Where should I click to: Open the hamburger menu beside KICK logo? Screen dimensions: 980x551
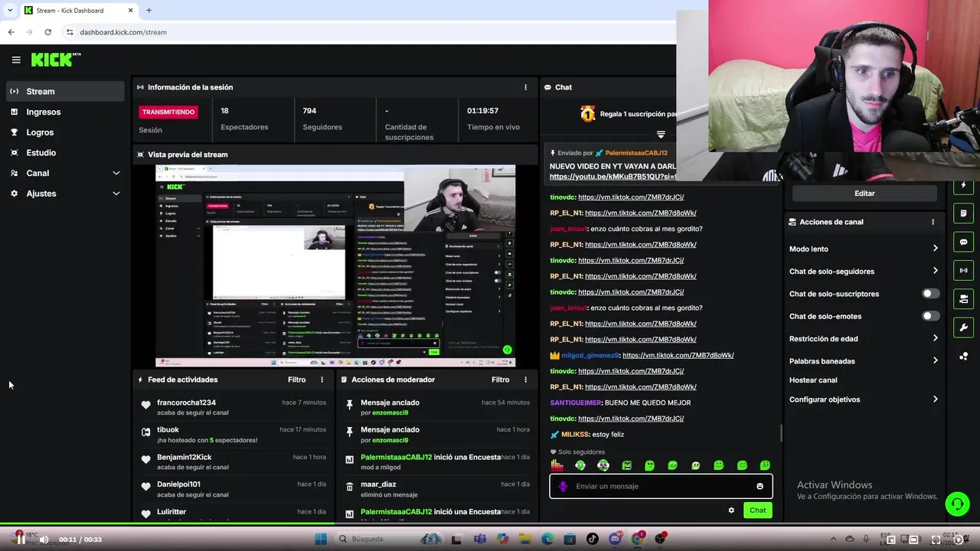[16, 60]
